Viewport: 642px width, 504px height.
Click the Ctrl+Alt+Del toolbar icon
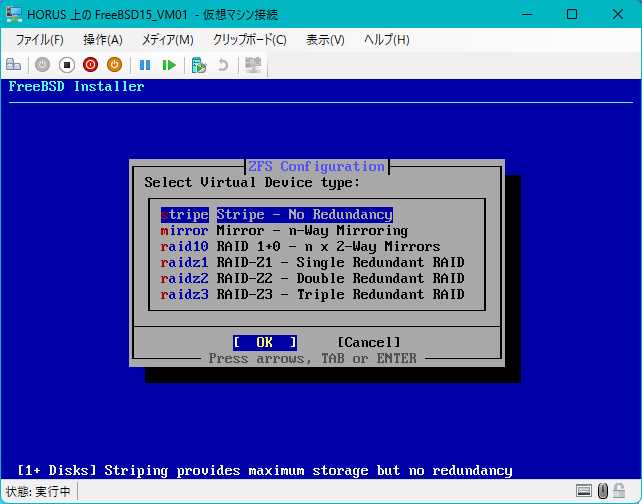pyautogui.click(x=14, y=65)
